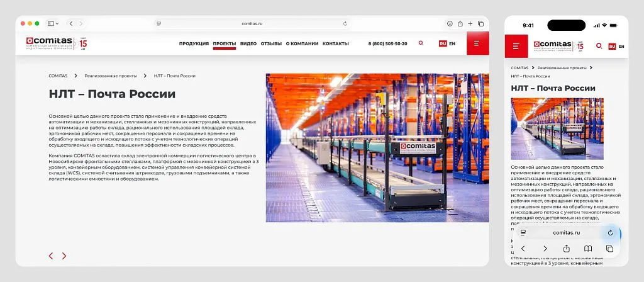The image size is (644, 282).
Task: Reload the page in desktop Safari
Action: [345, 24]
